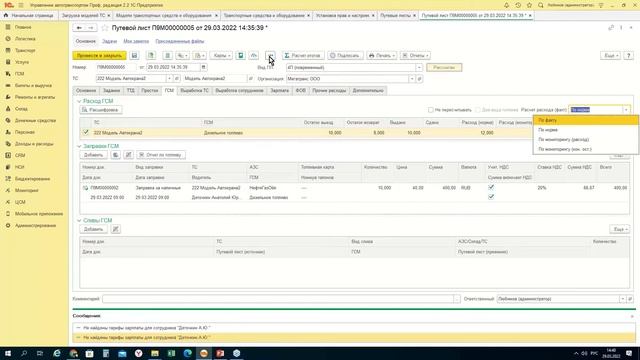The image size is (640, 360).
Task: Open link icon next to Ответственный field
Action: pos(630,299)
